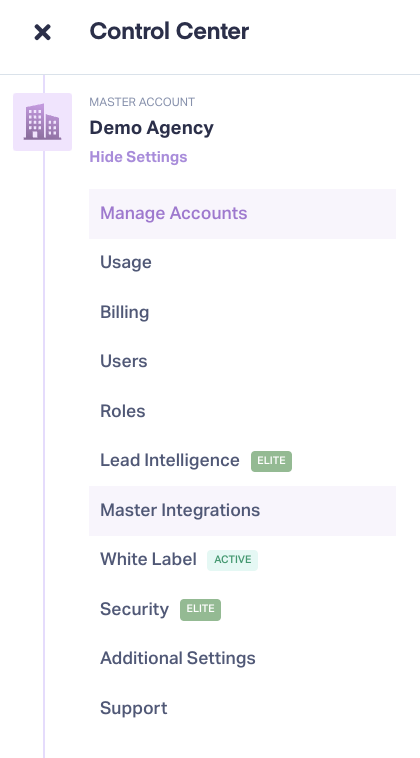The image size is (420, 758).
Task: Click the ELITE badge beside Lead Intelligence
Action: (x=271, y=461)
